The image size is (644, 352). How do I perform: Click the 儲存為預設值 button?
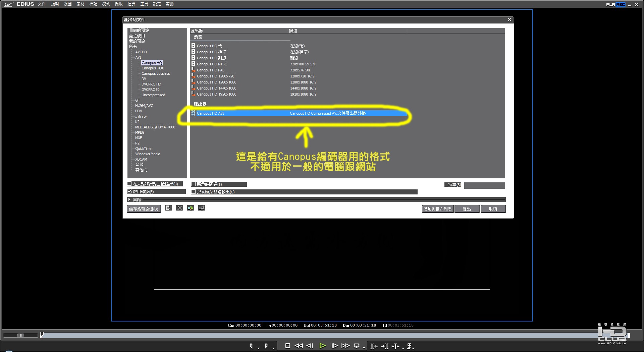point(144,209)
